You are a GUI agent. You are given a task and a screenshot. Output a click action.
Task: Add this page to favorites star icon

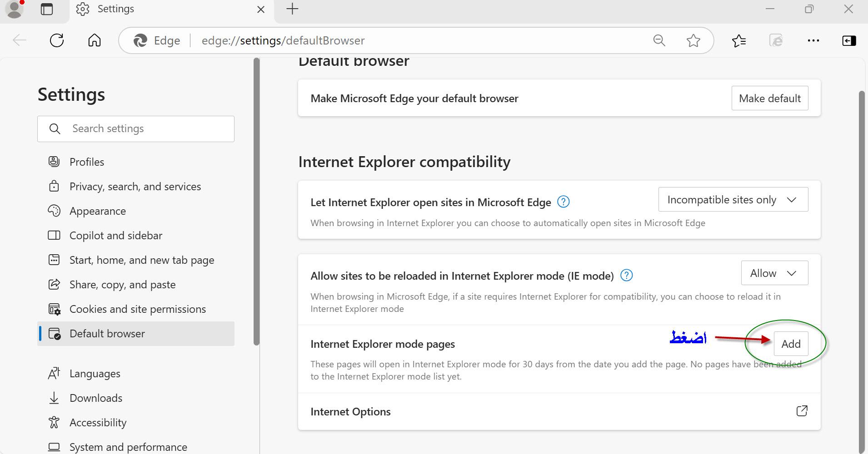(693, 40)
